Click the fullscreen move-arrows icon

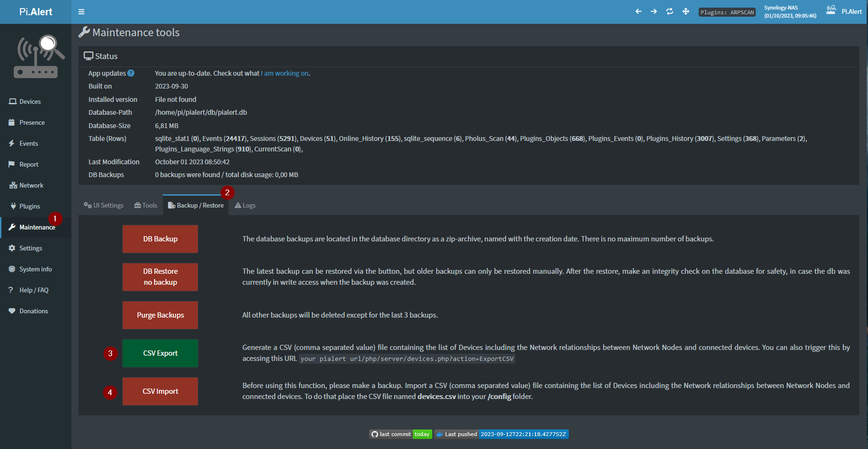(686, 11)
